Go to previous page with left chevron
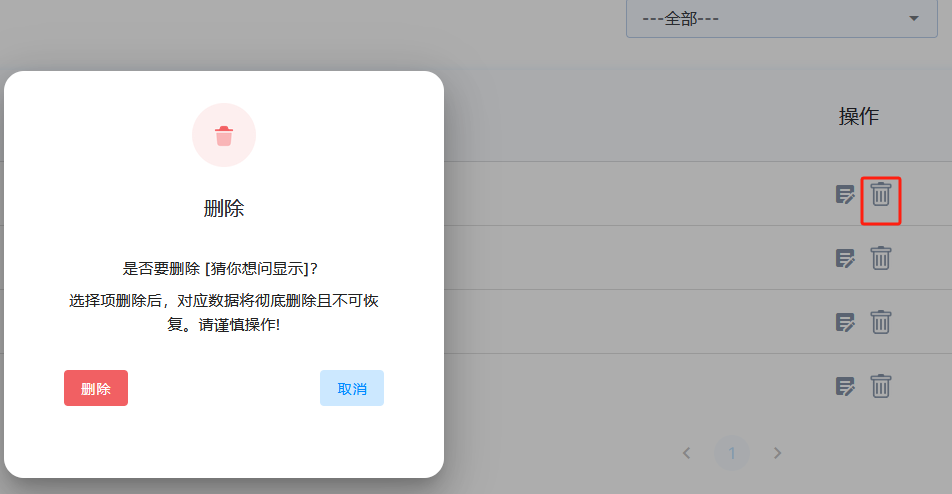 pyautogui.click(x=687, y=453)
